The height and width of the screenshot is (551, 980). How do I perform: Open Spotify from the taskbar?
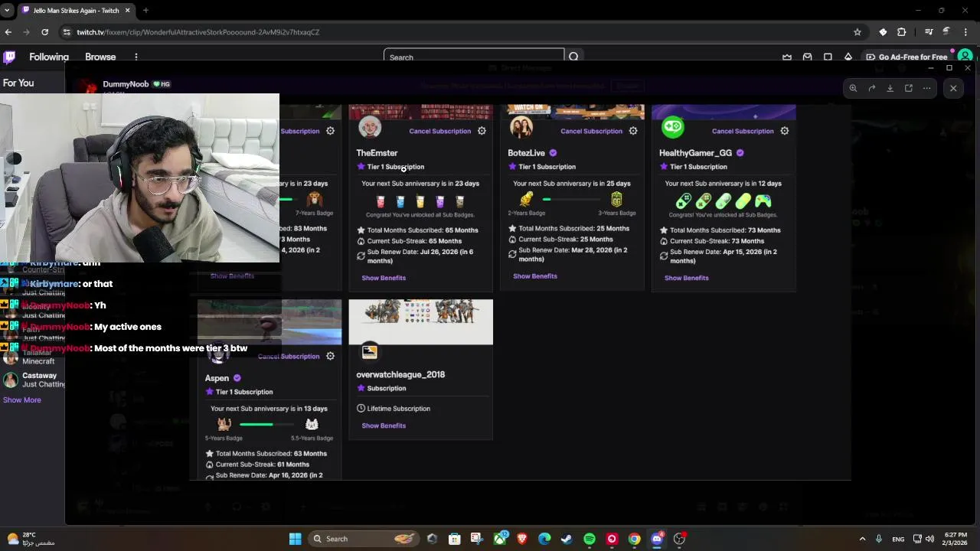(x=590, y=539)
